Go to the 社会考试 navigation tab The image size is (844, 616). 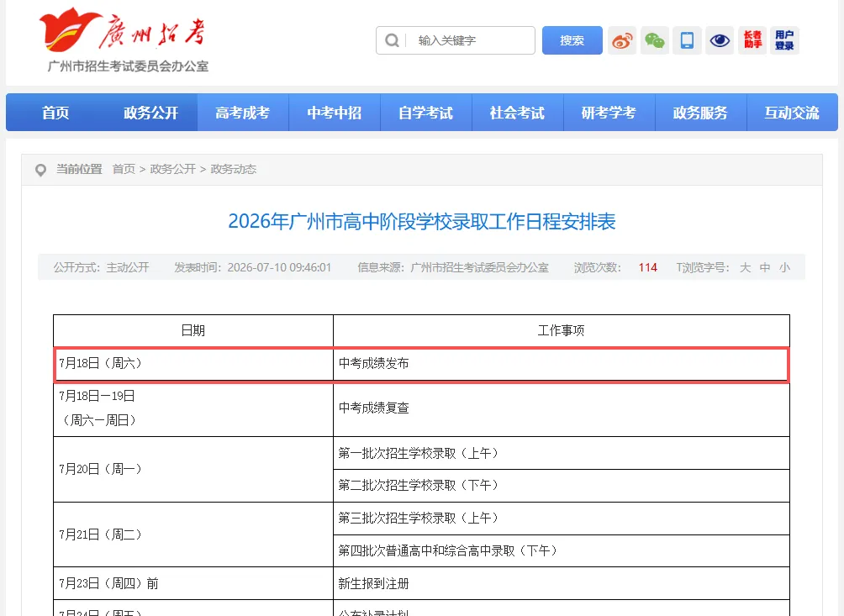click(x=517, y=113)
